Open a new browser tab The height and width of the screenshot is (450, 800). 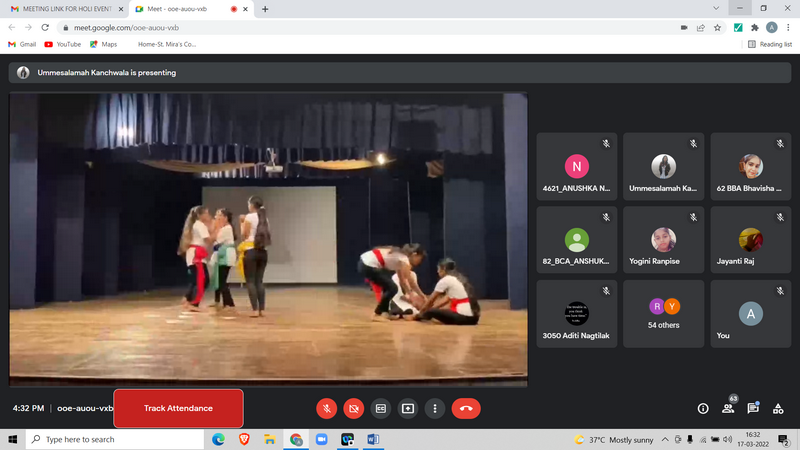coord(265,9)
